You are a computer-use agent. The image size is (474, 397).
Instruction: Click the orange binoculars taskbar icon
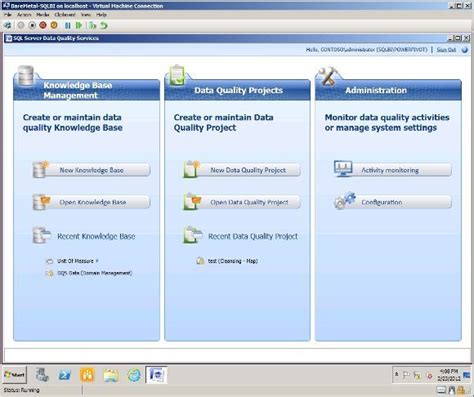[x=87, y=375]
